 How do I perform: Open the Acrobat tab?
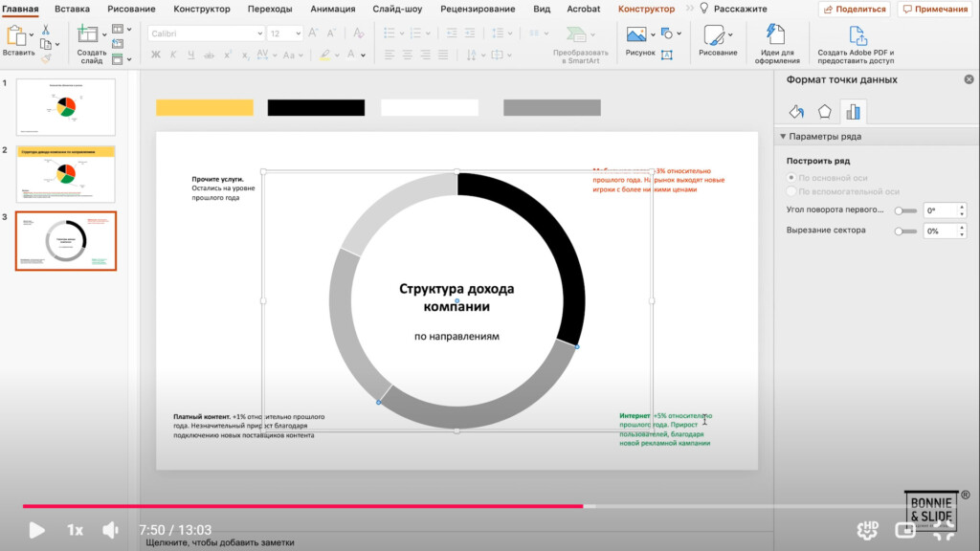[583, 9]
